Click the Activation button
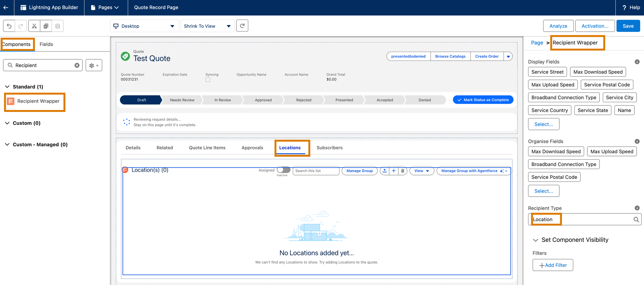The height and width of the screenshot is (285, 644). pos(595,26)
